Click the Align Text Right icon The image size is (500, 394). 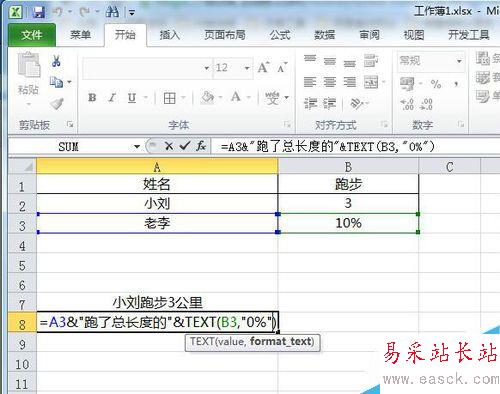[x=350, y=82]
